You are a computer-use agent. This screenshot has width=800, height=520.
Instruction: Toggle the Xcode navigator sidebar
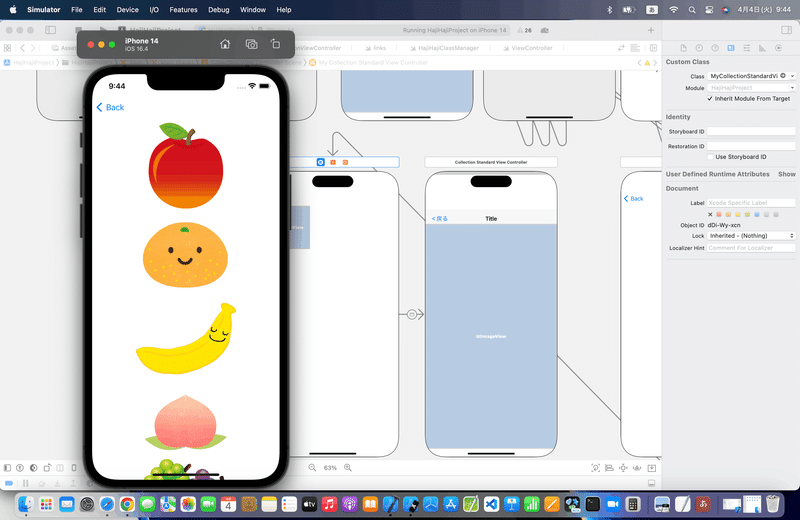coord(51,30)
